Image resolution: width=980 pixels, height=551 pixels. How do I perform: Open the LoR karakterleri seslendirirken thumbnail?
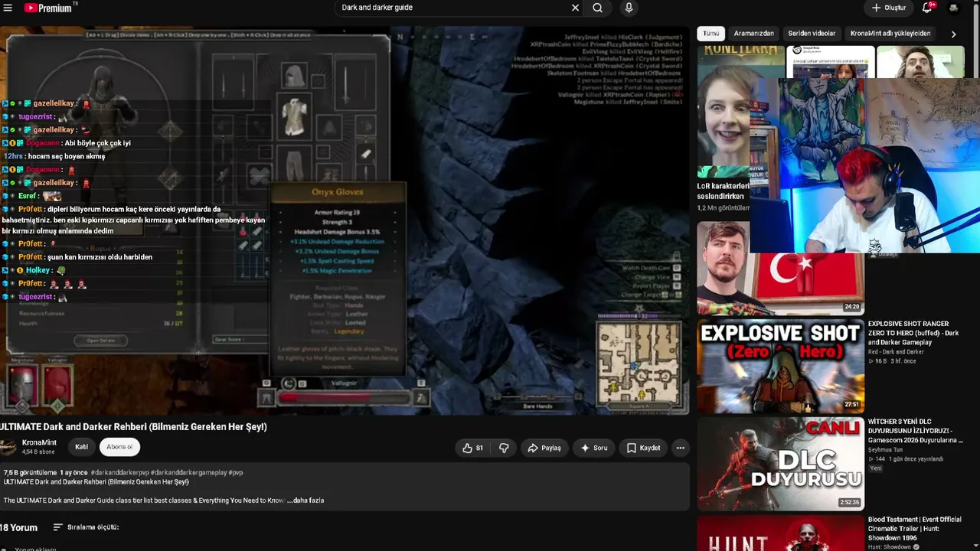pos(724,112)
